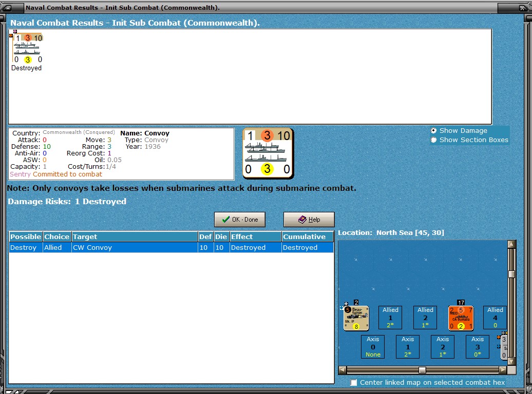Select the destroyed convoy counter in results list

28,49
